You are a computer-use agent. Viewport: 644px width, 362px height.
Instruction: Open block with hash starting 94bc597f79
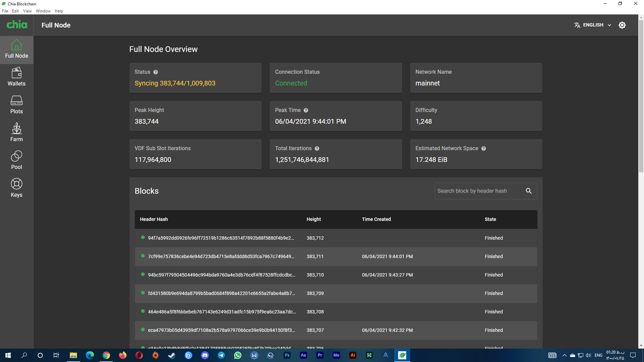(x=336, y=275)
